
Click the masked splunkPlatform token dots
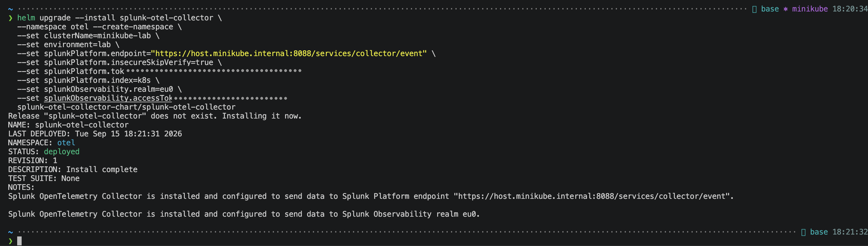coord(213,71)
